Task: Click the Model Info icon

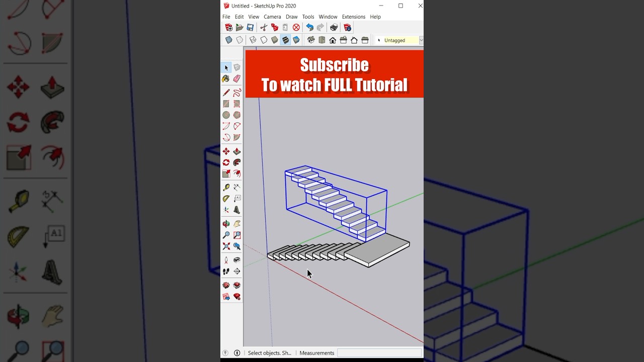Action: pos(348,28)
